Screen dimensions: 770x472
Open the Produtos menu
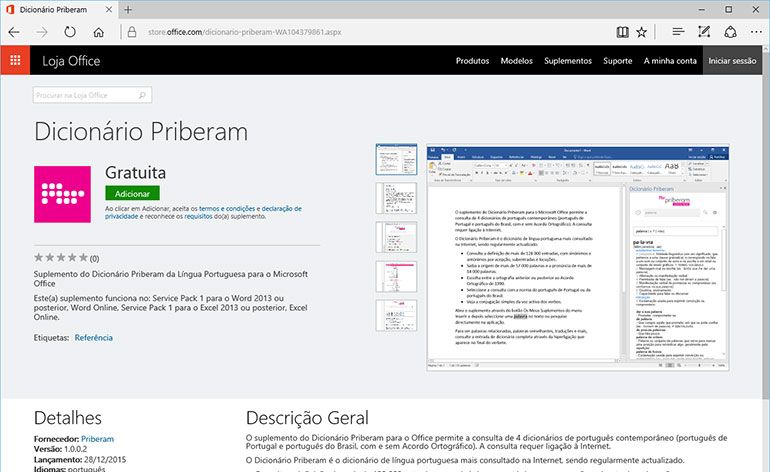tap(472, 61)
